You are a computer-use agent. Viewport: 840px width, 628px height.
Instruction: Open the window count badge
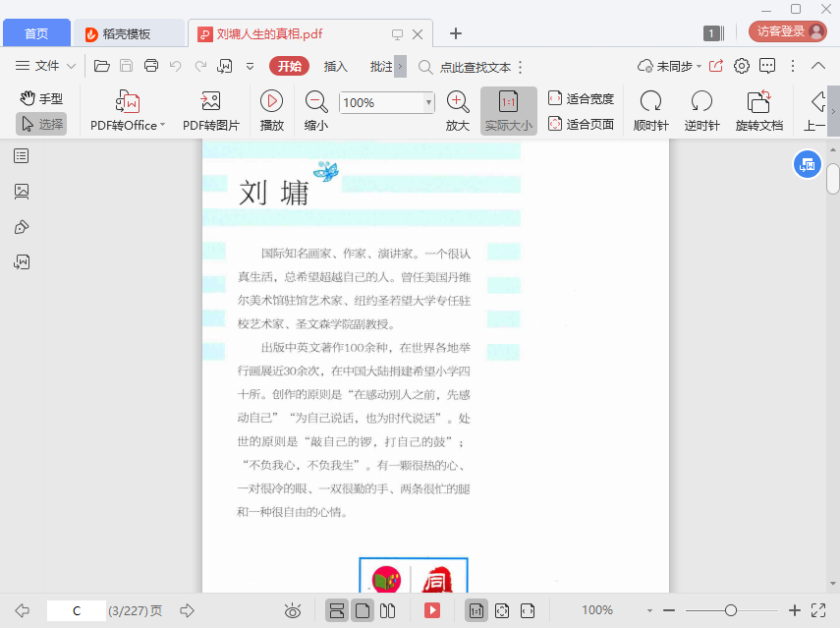click(x=711, y=33)
